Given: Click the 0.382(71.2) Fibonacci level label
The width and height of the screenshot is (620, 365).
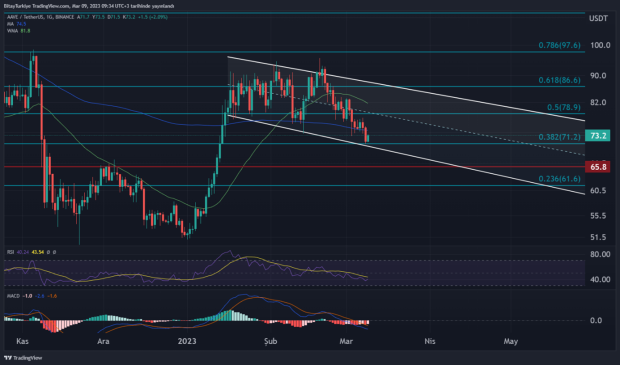Looking at the screenshot, I should [x=560, y=137].
